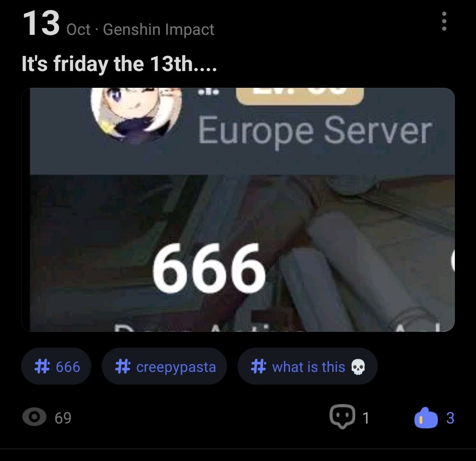Click the like count number 3
Image resolution: width=476 pixels, height=461 pixels.
[x=450, y=418]
